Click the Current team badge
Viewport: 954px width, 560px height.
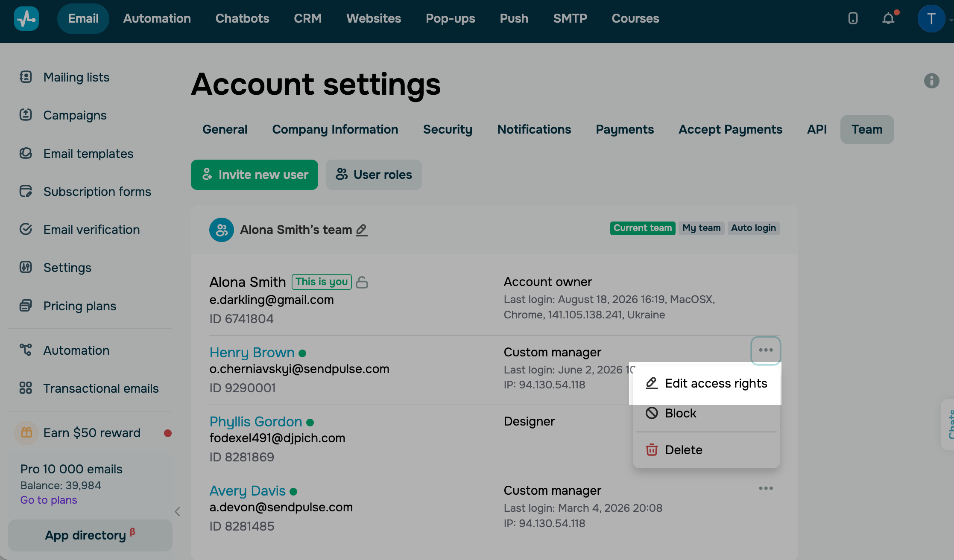643,228
